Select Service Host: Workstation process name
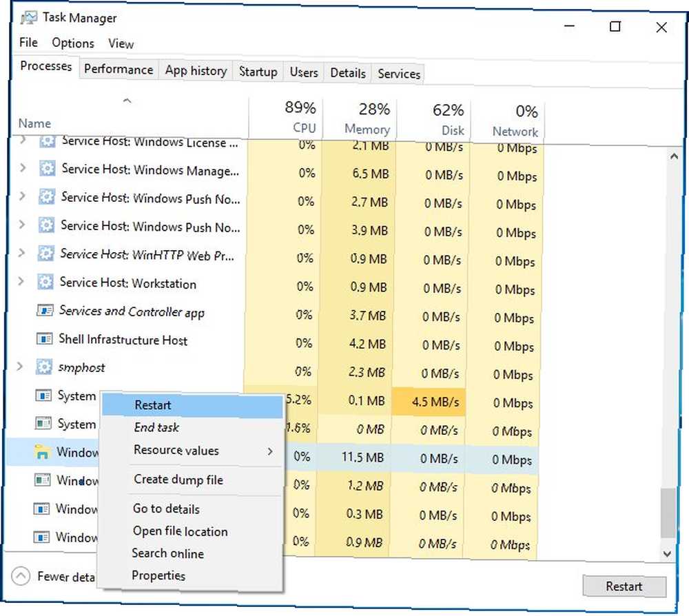689x616 pixels. [128, 283]
